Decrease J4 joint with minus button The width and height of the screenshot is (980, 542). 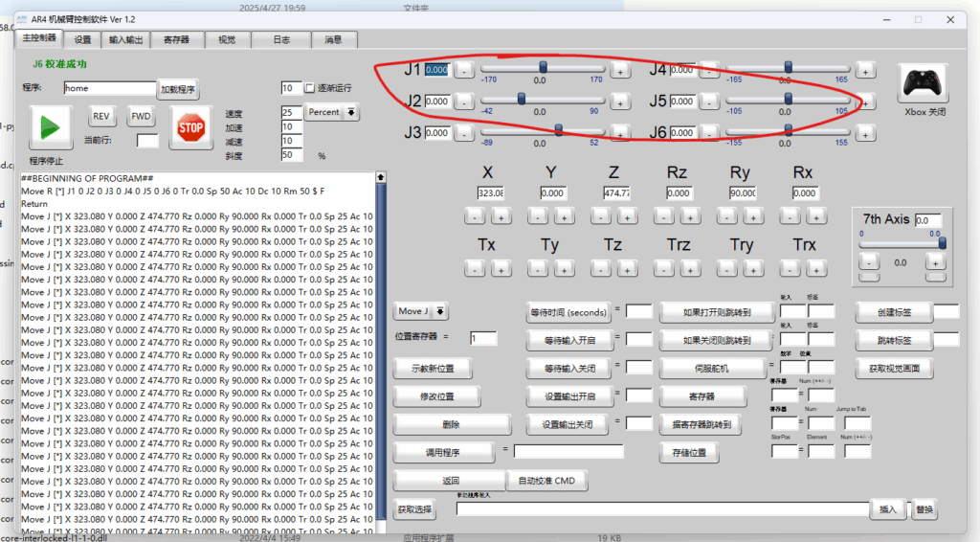tap(708, 71)
